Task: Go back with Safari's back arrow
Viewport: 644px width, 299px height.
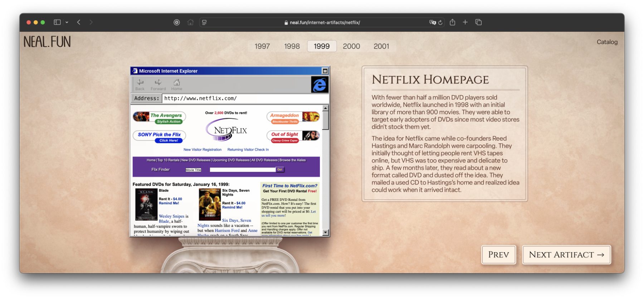Action: [x=79, y=22]
